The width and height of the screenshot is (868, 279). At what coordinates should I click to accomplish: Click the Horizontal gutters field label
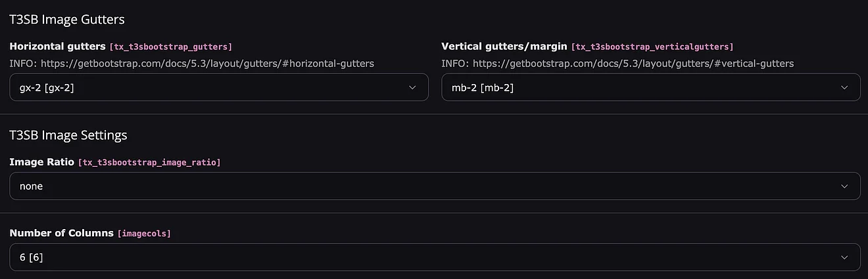pyautogui.click(x=57, y=47)
